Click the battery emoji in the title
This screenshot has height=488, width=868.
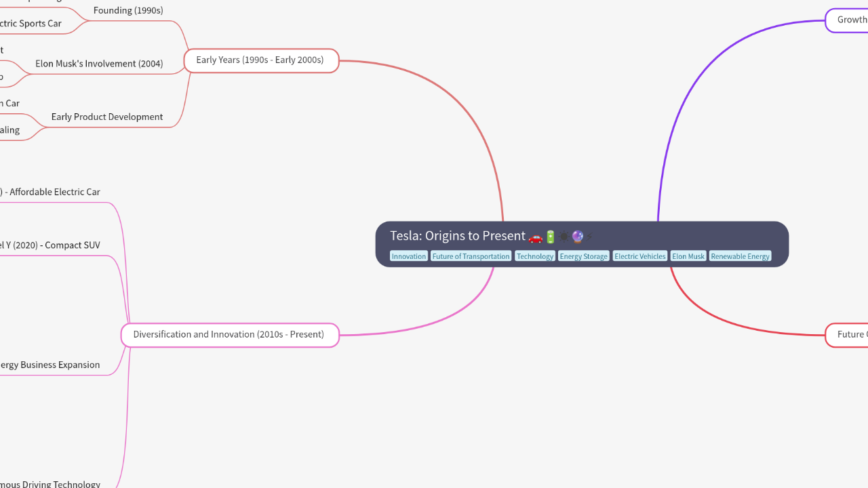click(x=551, y=237)
